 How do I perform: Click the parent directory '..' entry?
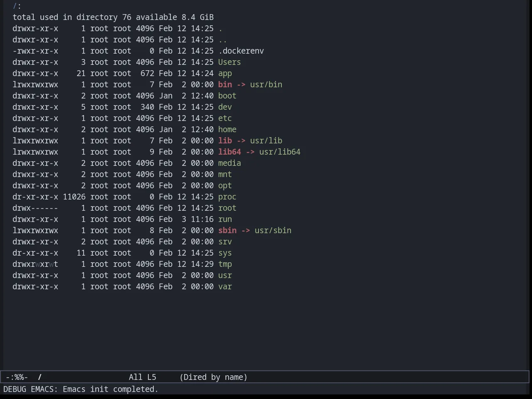coord(223,39)
